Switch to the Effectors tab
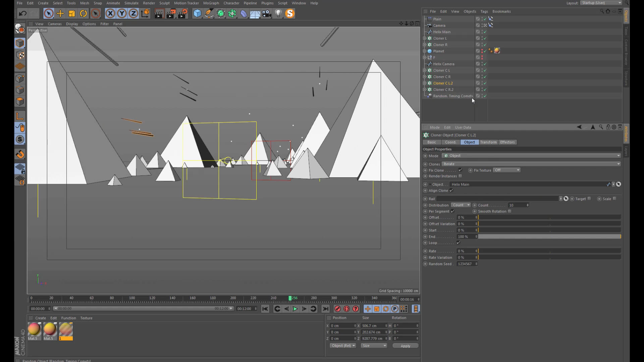Screen dimensions: 644x362 click(x=507, y=142)
